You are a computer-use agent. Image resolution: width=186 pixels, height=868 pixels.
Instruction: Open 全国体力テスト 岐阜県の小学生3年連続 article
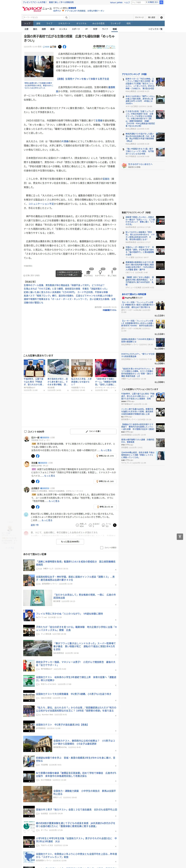pos(76,679)
